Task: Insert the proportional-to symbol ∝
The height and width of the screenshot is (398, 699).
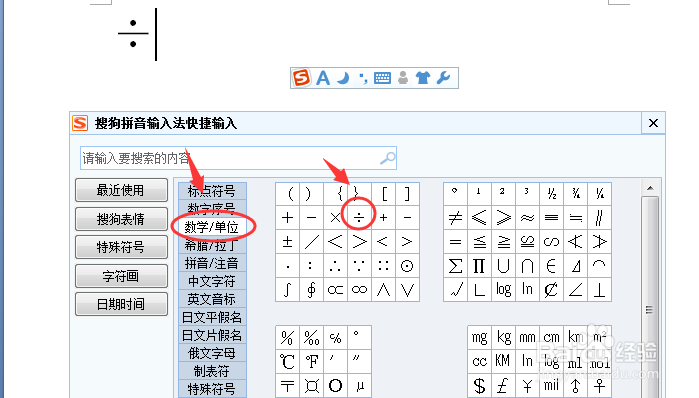Action: (x=335, y=290)
